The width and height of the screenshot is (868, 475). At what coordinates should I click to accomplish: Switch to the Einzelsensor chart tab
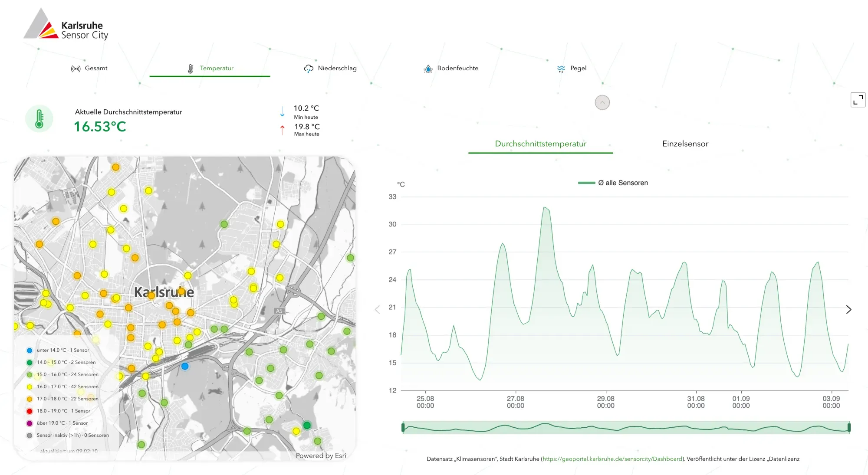coord(685,144)
